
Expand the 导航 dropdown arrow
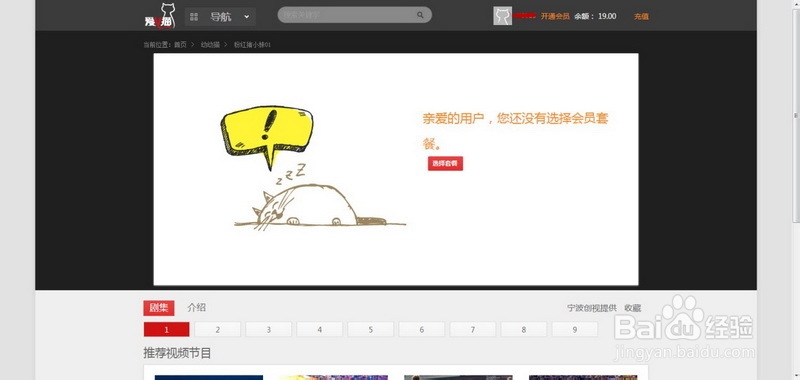click(x=246, y=16)
